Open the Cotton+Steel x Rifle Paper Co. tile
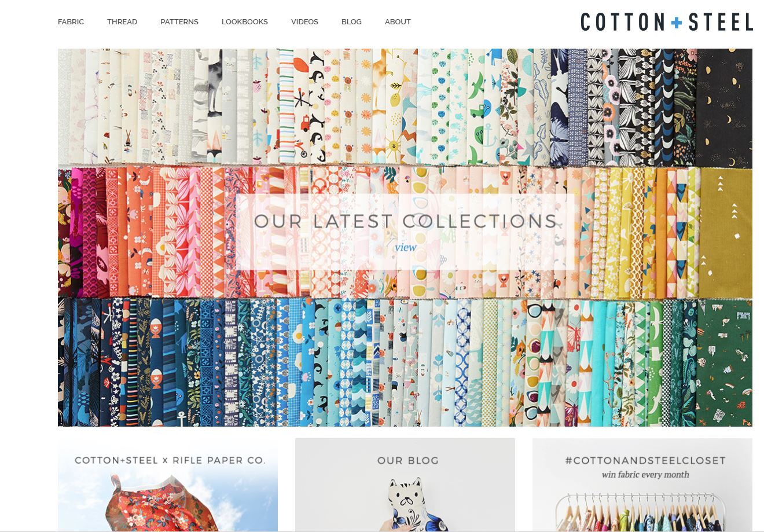This screenshot has width=764, height=532. (x=168, y=485)
